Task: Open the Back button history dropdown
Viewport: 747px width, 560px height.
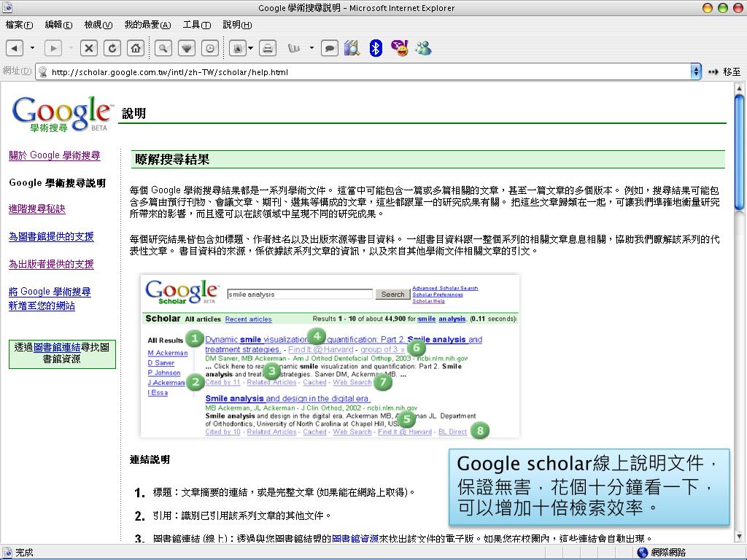Action: pyautogui.click(x=32, y=48)
